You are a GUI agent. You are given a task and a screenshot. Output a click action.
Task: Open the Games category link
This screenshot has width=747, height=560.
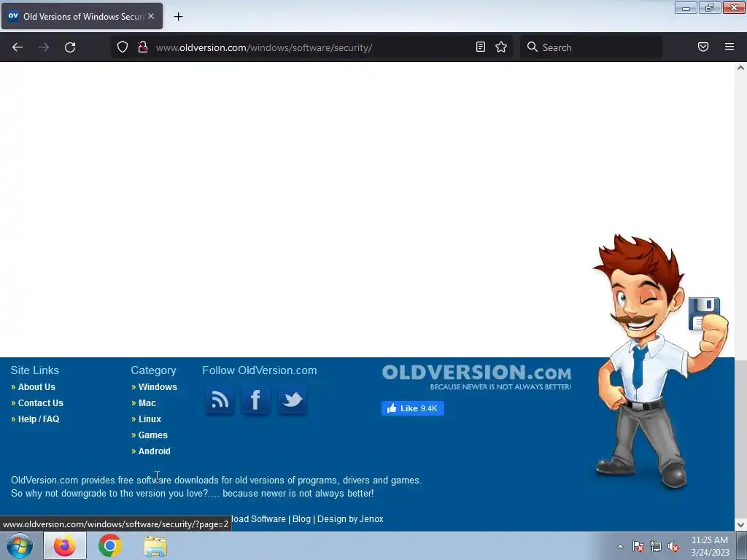(x=153, y=435)
